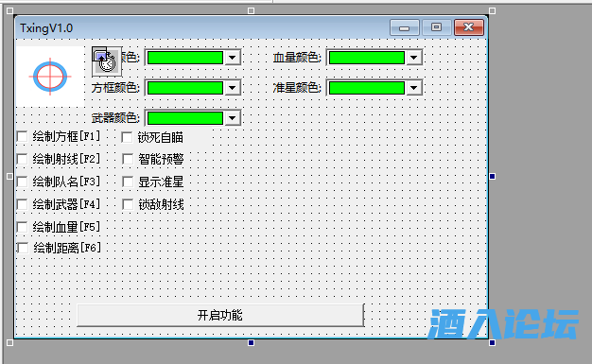Click the crosshair logo image
This screenshot has height=364, width=592.
(x=50, y=77)
